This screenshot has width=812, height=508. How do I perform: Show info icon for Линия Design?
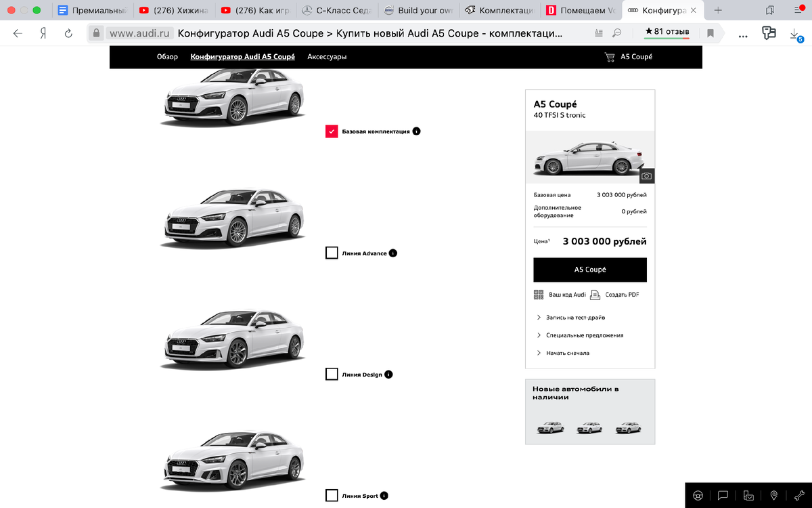click(x=388, y=375)
